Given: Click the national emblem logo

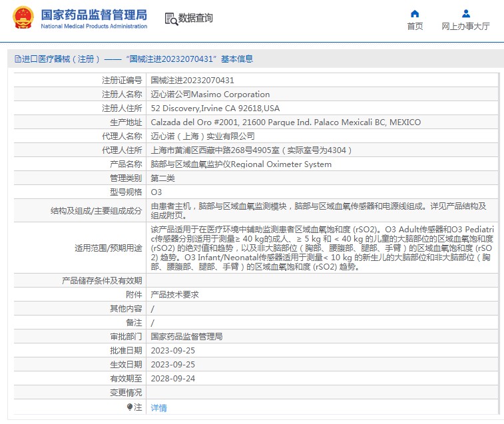Looking at the screenshot, I should [x=23, y=18].
